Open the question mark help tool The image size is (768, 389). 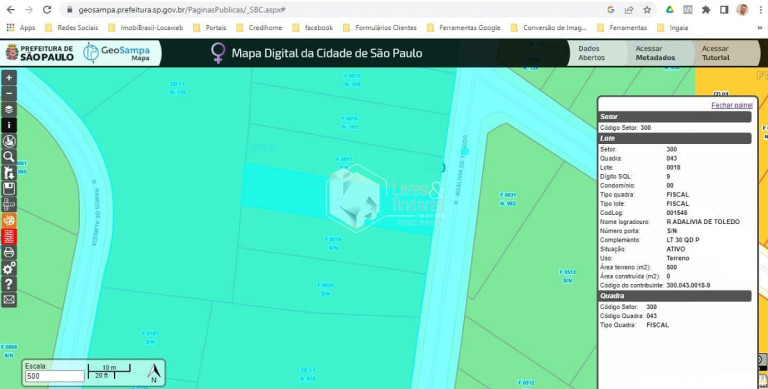pyautogui.click(x=9, y=284)
